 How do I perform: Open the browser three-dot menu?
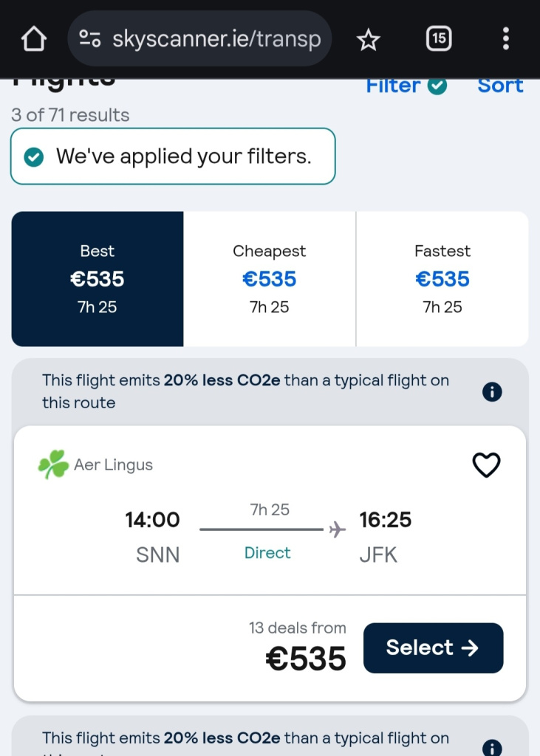[x=505, y=39]
